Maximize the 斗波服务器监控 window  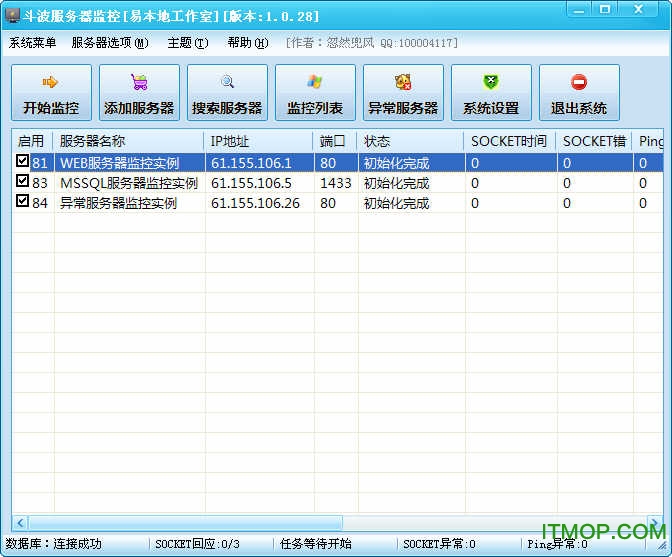tap(605, 9)
